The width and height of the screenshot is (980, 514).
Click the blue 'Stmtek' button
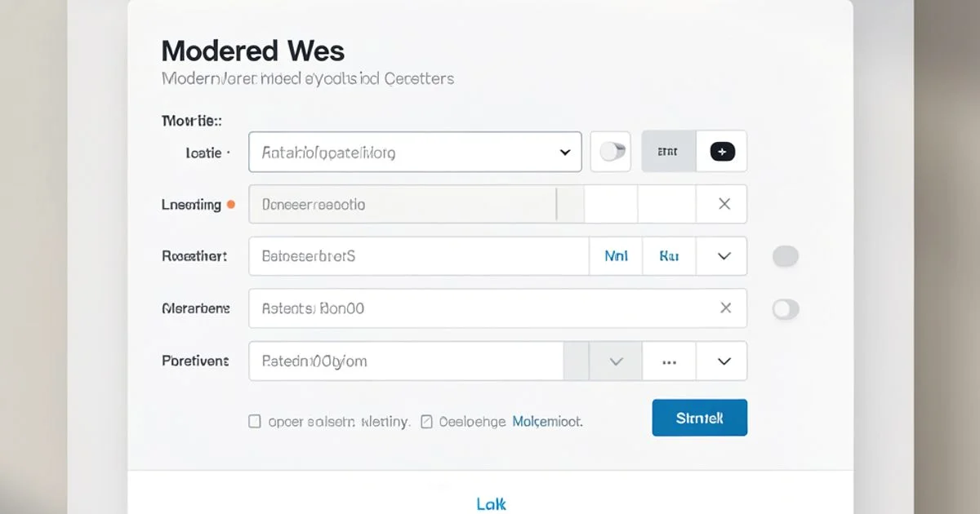pyautogui.click(x=700, y=418)
